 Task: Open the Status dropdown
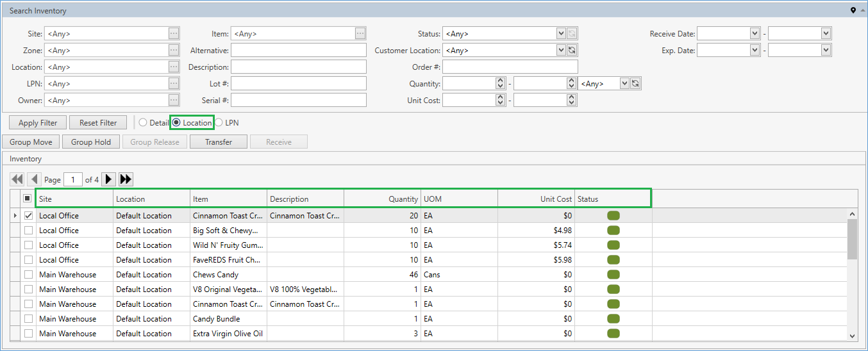pyautogui.click(x=561, y=34)
